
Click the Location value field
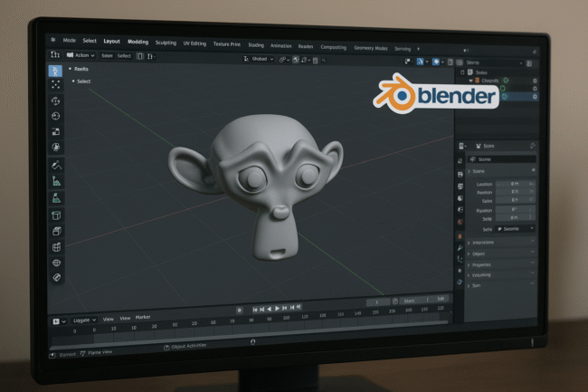[x=516, y=184]
